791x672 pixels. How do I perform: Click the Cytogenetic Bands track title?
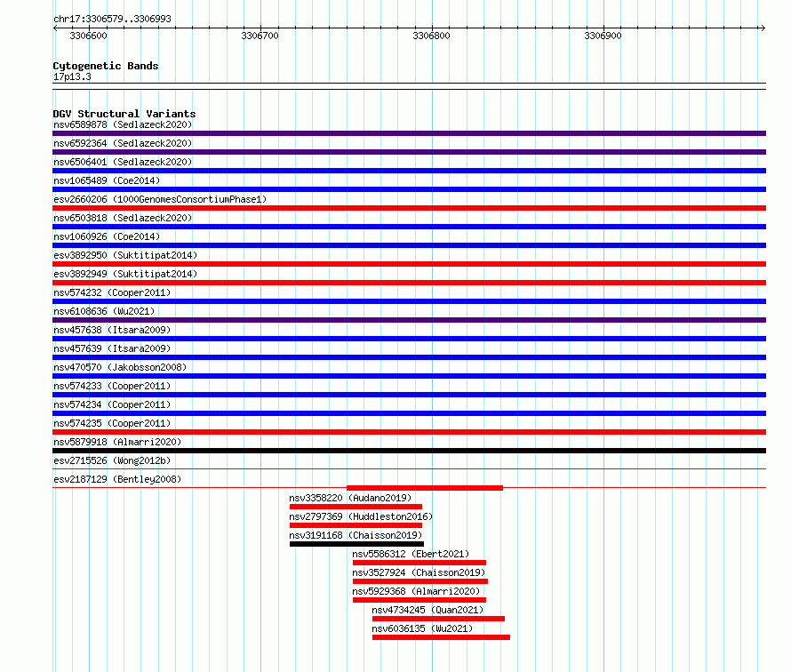click(106, 66)
